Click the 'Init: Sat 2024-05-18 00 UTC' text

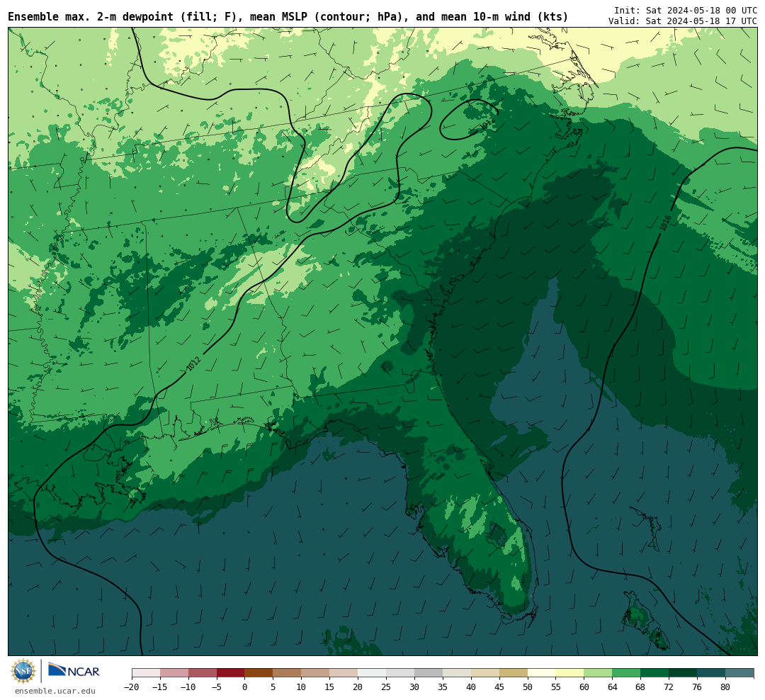[686, 10]
